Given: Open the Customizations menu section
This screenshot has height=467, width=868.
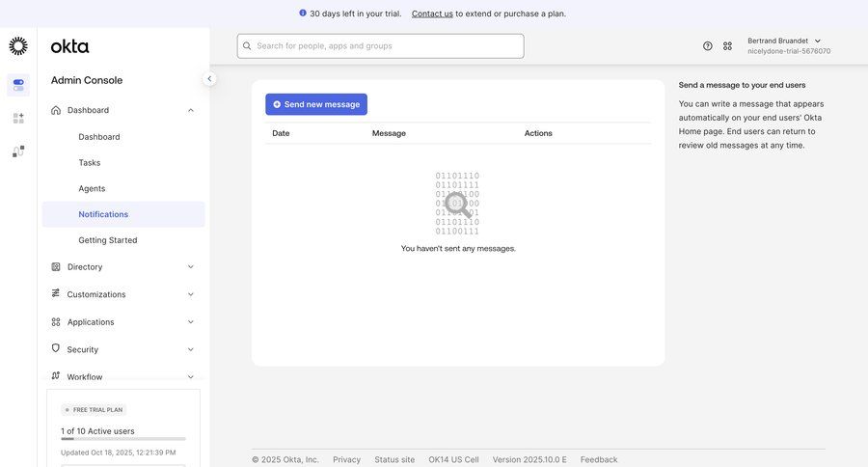Looking at the screenshot, I should [x=123, y=294].
